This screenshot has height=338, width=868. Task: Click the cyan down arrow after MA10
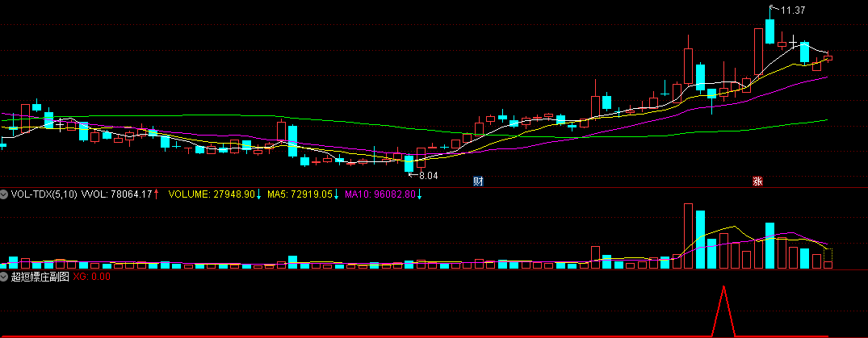[x=420, y=194]
